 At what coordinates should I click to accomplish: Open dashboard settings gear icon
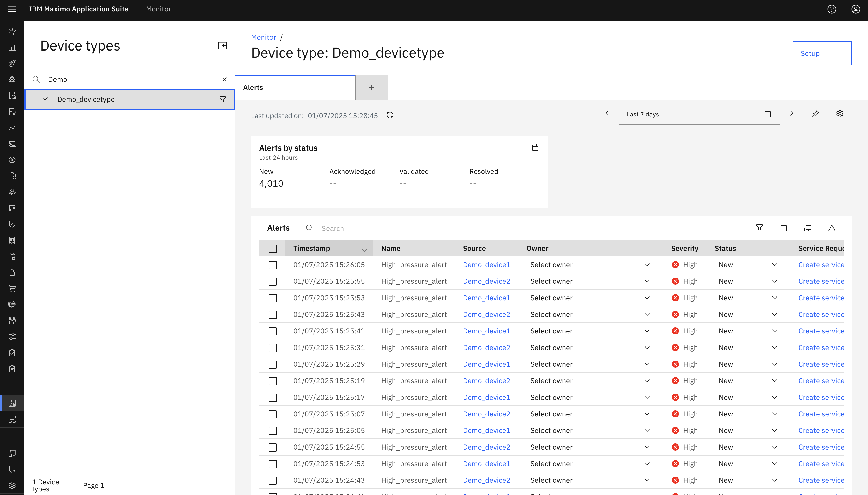pos(839,114)
